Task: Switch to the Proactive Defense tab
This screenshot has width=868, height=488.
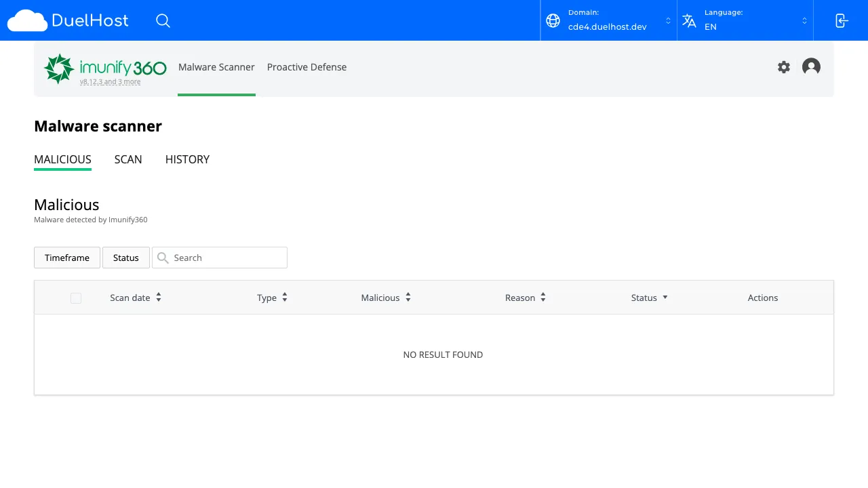Action: (x=307, y=67)
